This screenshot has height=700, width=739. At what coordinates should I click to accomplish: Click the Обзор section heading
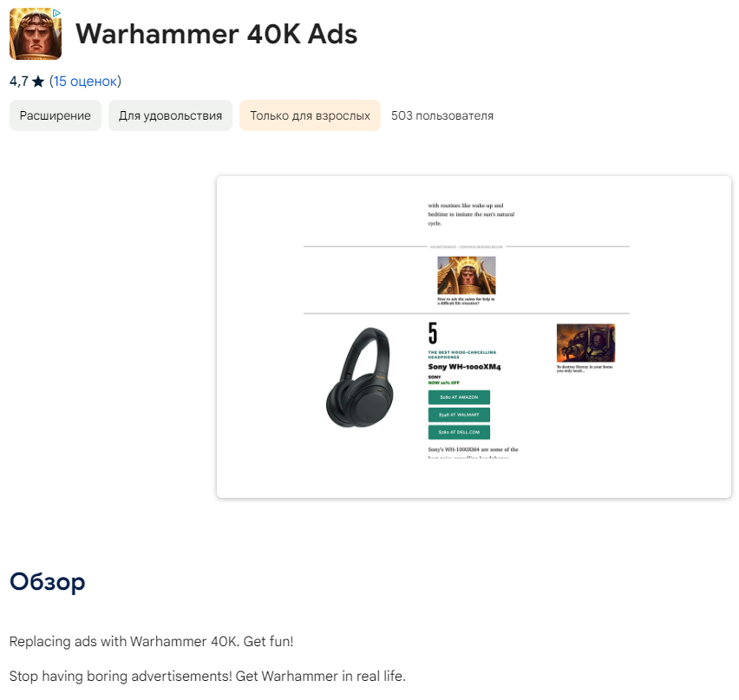pos(48,581)
